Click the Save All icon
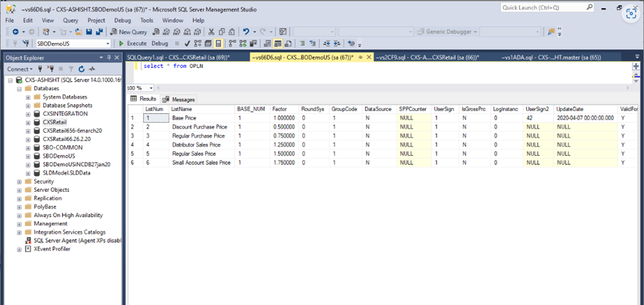Viewport: 644px width, 305px height. [99, 32]
